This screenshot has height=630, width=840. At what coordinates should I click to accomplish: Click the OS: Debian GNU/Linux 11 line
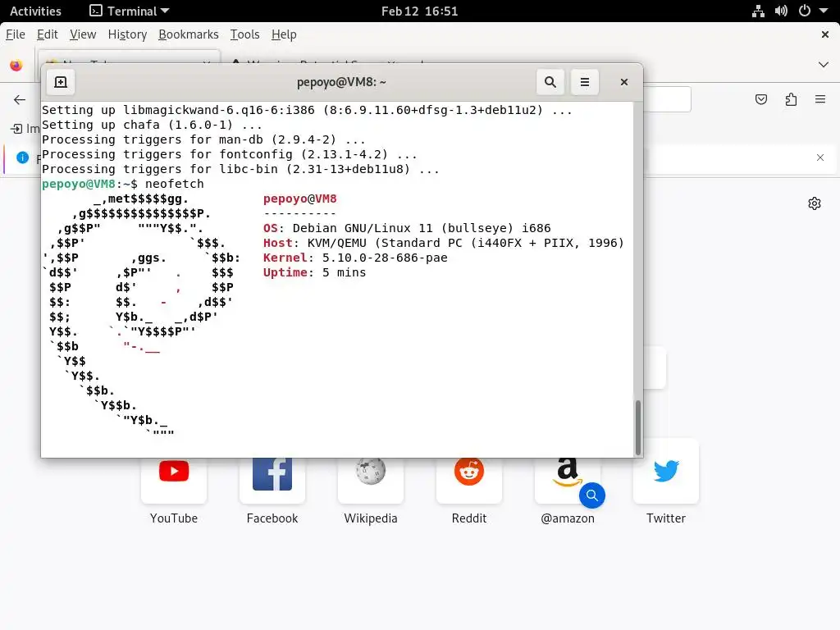coord(407,228)
